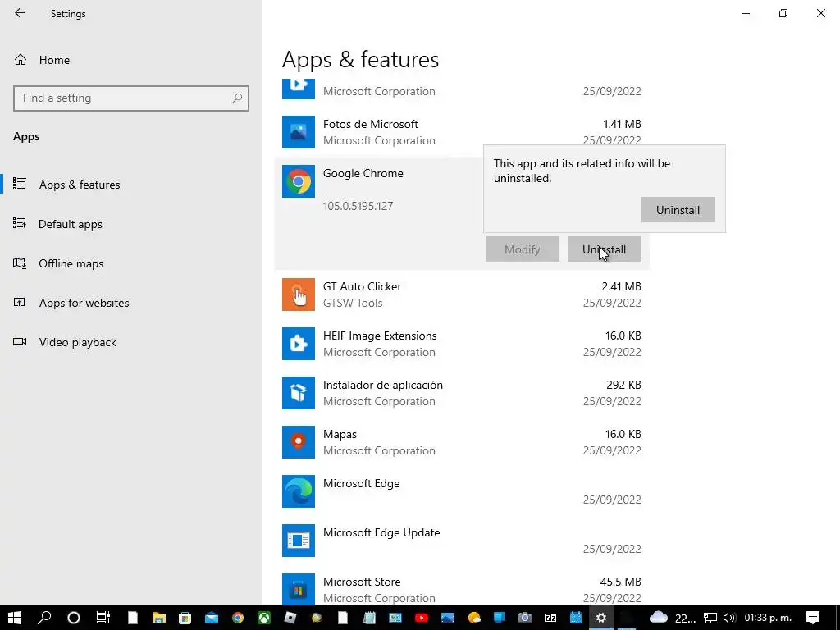This screenshot has height=630, width=840.
Task: Select the Fotos de Microsoft app icon
Action: [299, 132]
